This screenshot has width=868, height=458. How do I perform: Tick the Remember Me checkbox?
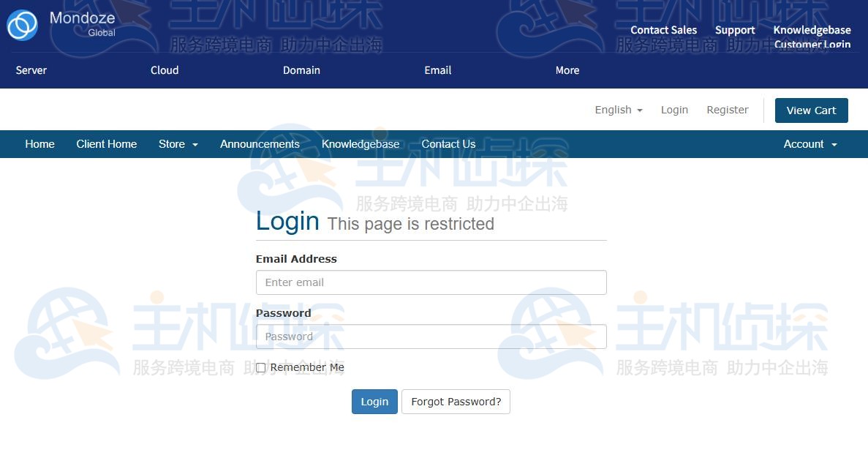click(x=261, y=368)
